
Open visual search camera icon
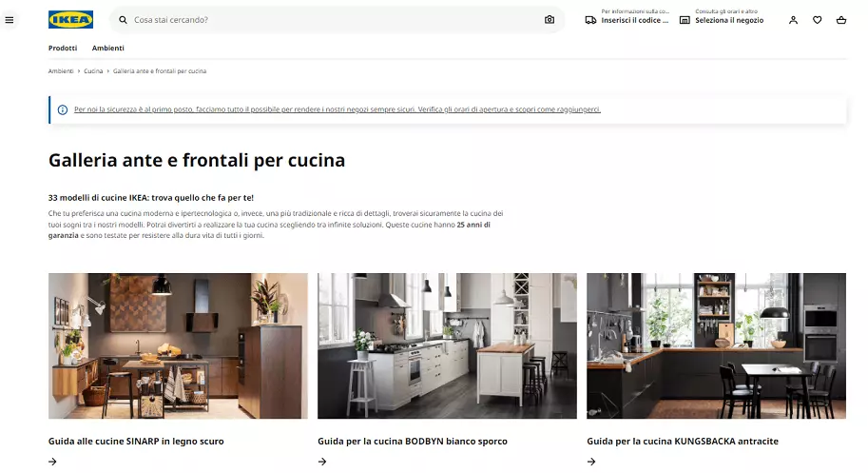(x=550, y=20)
